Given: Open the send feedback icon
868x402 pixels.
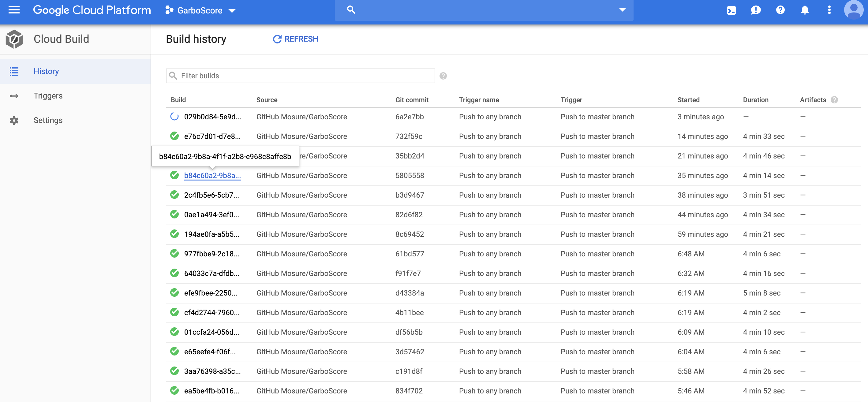Looking at the screenshot, I should 755,10.
